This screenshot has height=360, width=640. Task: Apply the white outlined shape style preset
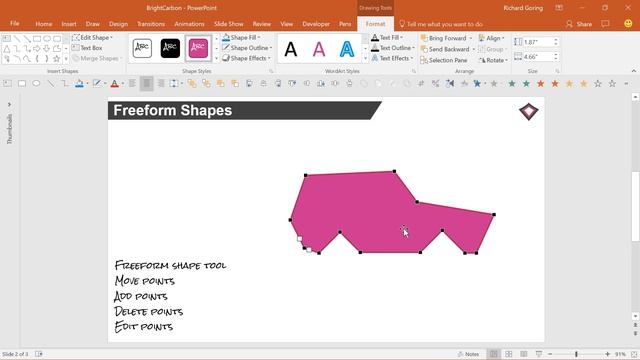click(142, 48)
